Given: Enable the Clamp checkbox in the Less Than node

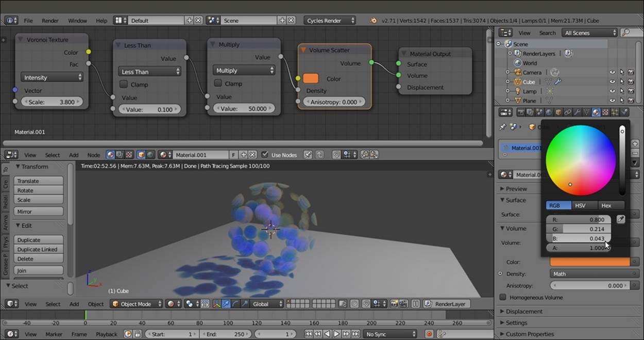Looking at the screenshot, I should click(x=124, y=85).
